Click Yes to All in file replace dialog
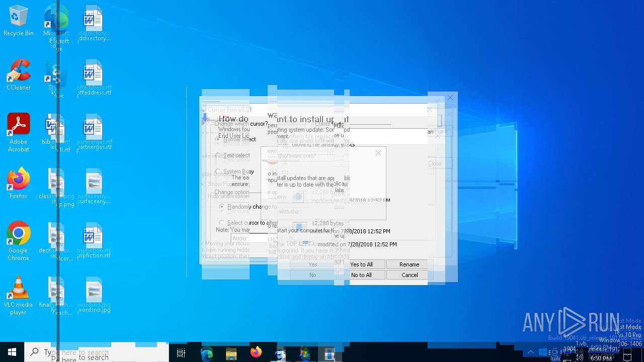The image size is (644, 362). tap(361, 264)
